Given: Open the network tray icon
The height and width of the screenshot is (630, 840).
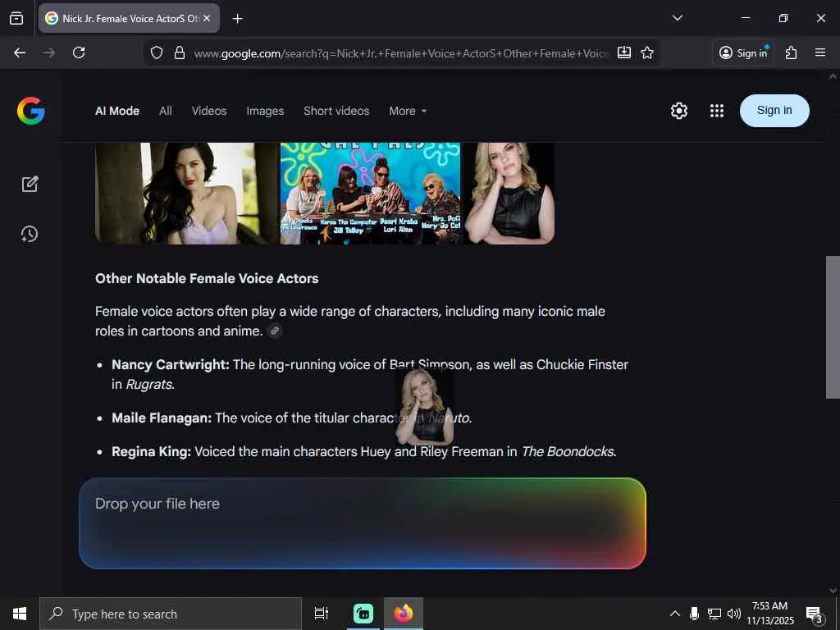Looking at the screenshot, I should point(714,614).
